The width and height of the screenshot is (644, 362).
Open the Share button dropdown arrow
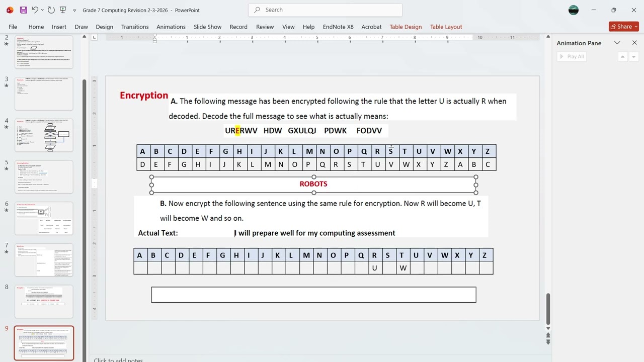tap(636, 27)
